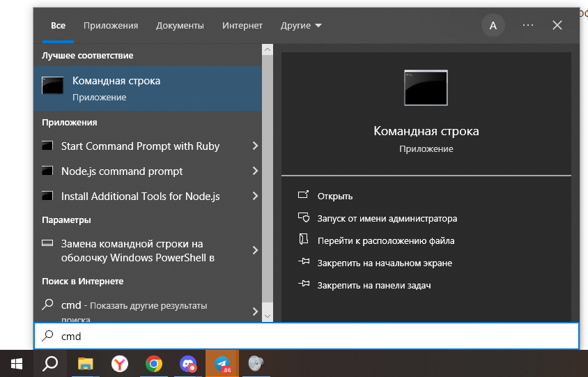Click Закрепить на начальном экране
This screenshot has height=377, width=588.
(385, 263)
